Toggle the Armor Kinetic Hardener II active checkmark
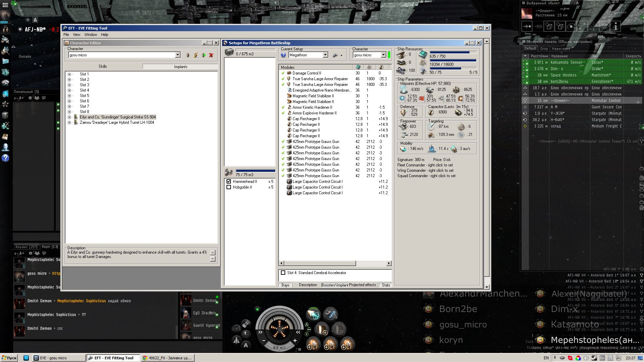This screenshot has height=362, width=644. (283, 107)
